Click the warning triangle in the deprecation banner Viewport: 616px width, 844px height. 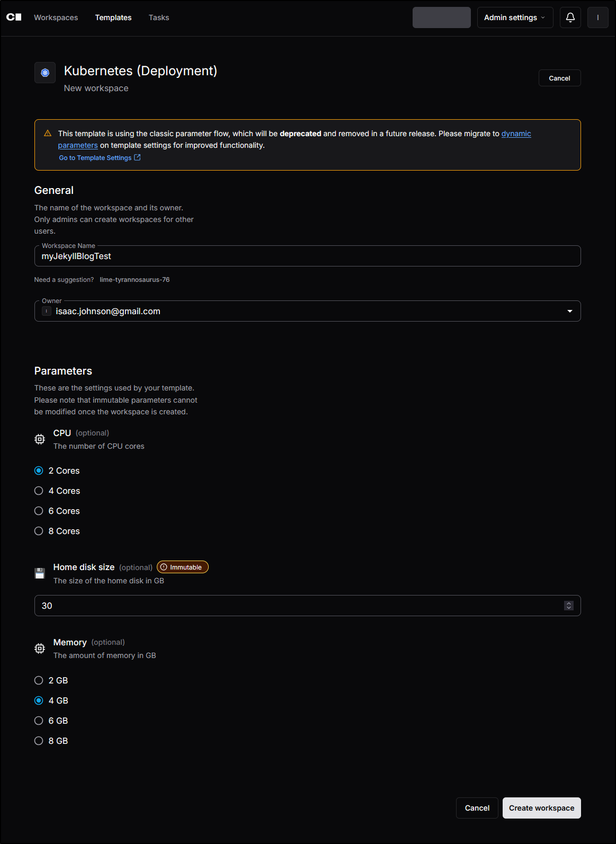click(47, 134)
